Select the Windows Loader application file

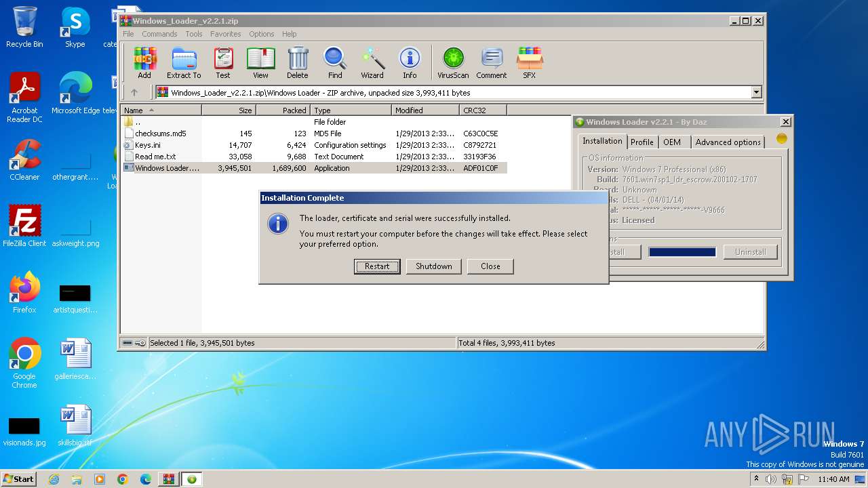point(314,168)
